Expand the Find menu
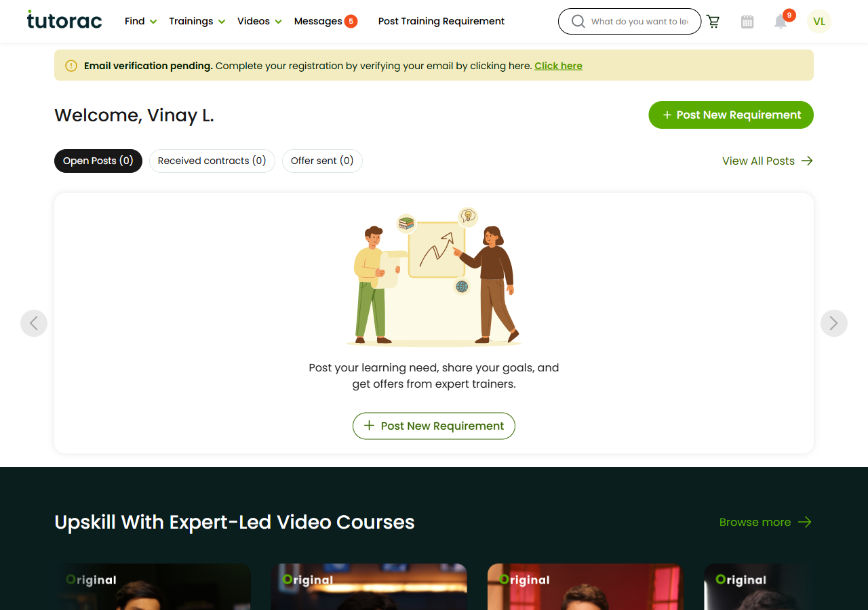 141,21
